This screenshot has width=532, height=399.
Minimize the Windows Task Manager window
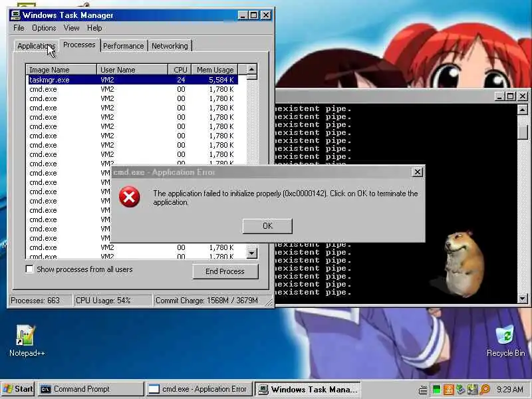pos(242,15)
